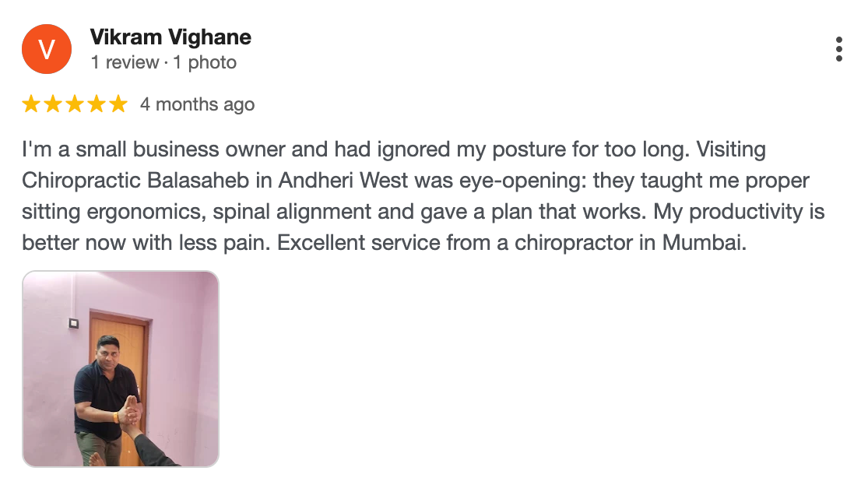Click the second rating star
Image resolution: width=868 pixels, height=485 pixels.
(53, 104)
